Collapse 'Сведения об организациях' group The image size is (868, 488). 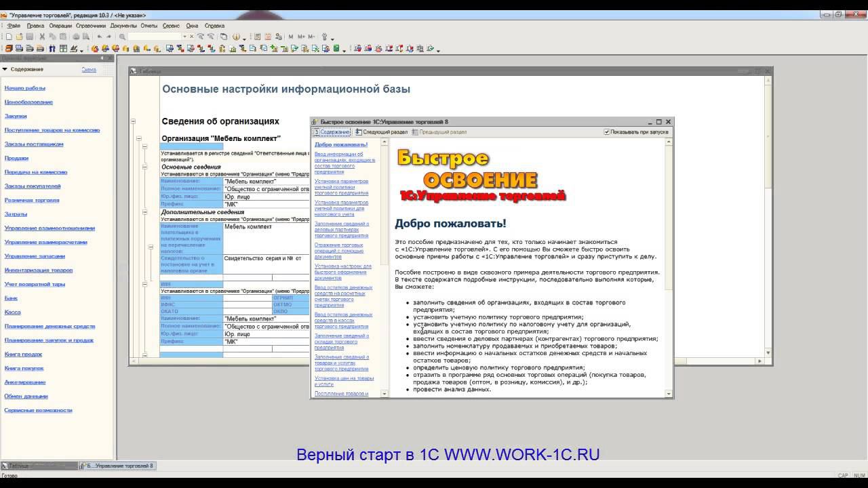(133, 121)
